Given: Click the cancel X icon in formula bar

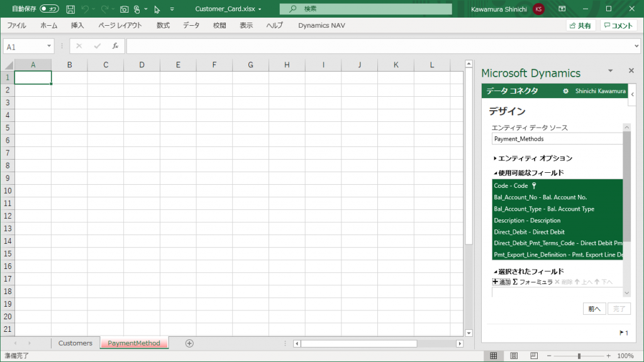Looking at the screenshot, I should coord(79,47).
